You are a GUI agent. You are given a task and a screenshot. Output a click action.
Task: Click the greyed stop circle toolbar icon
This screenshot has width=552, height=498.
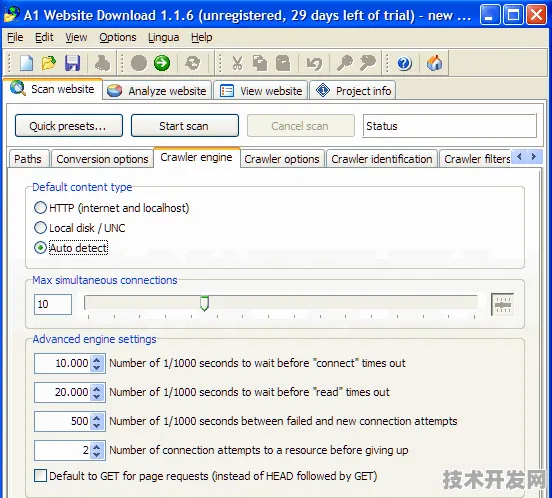[x=139, y=63]
